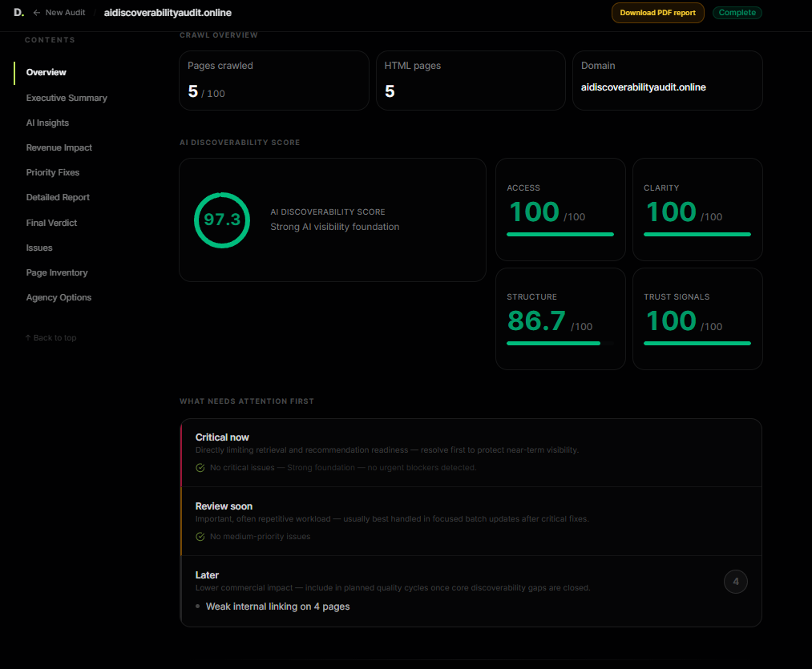Click the green check icon under Review soon

200,537
